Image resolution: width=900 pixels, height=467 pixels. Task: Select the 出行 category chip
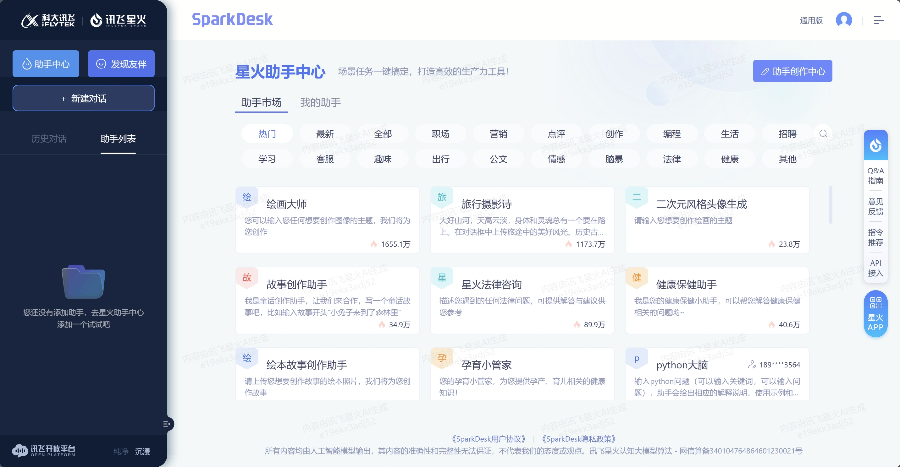pos(440,159)
